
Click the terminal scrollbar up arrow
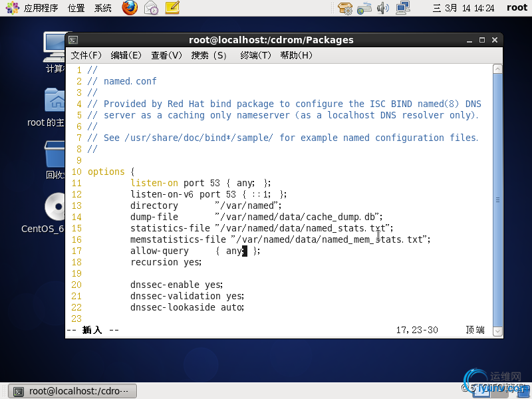(497, 69)
